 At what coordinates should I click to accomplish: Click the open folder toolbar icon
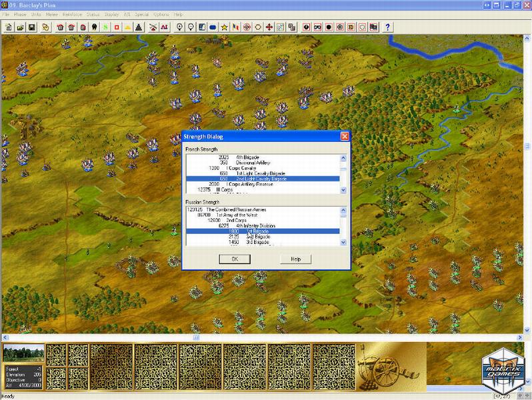click(21, 27)
